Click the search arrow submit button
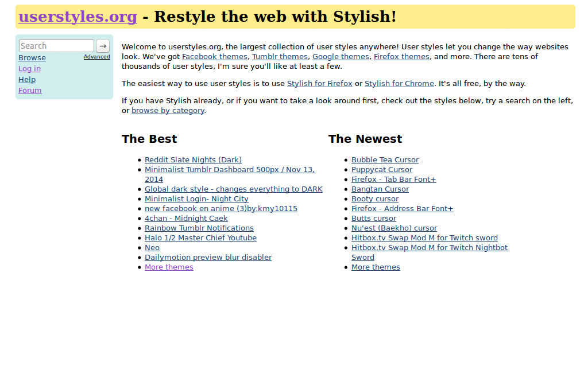 [103, 46]
